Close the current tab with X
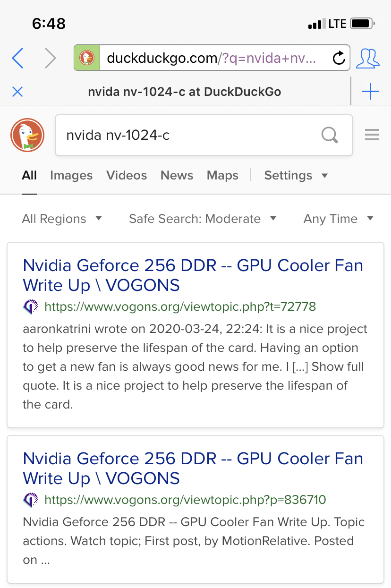The height and width of the screenshot is (588, 391). pos(17,92)
